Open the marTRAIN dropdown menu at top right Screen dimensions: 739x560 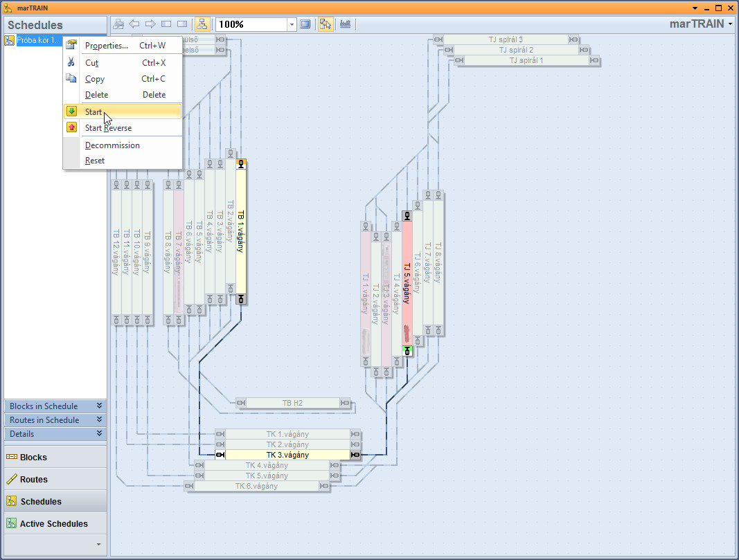pos(701,24)
